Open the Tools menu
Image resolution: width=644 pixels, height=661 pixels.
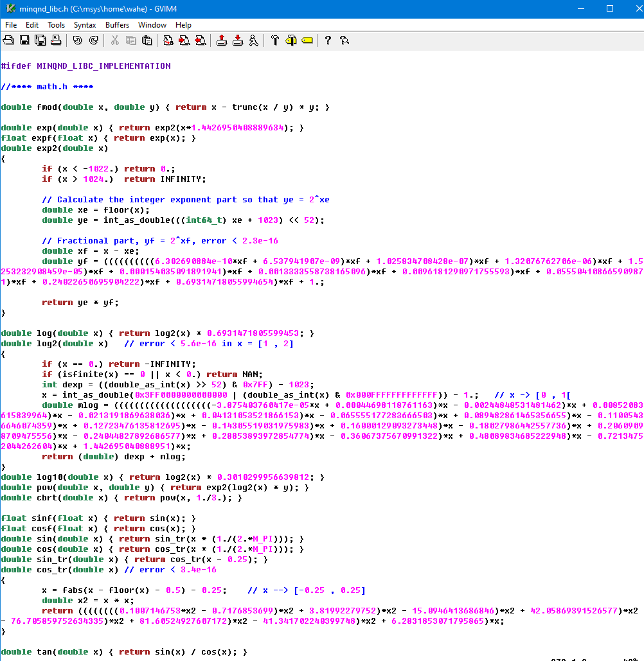point(56,25)
